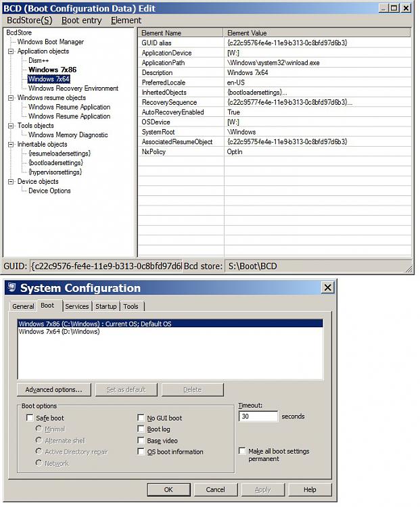Image resolution: width=420 pixels, height=507 pixels.
Task: Toggle OS boot information checkbox
Action: tap(141, 452)
